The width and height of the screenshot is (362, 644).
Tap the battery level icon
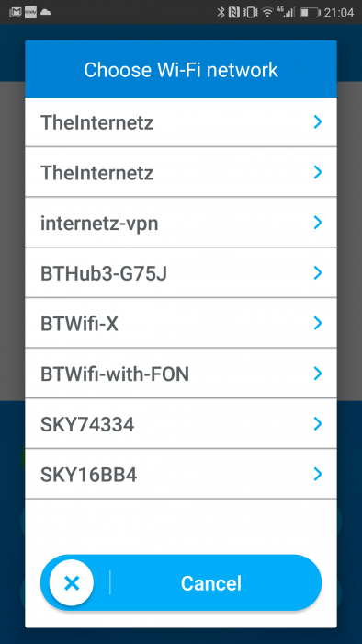tap(310, 13)
